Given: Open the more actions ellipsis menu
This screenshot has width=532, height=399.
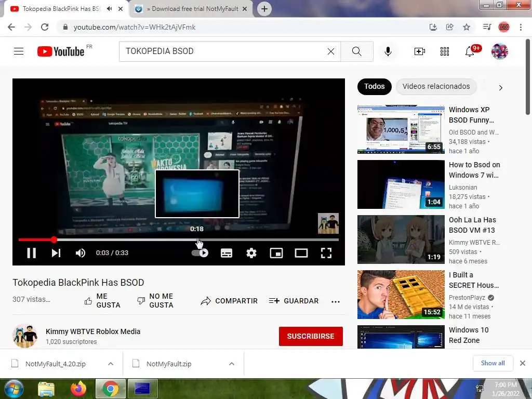Looking at the screenshot, I should (x=336, y=302).
